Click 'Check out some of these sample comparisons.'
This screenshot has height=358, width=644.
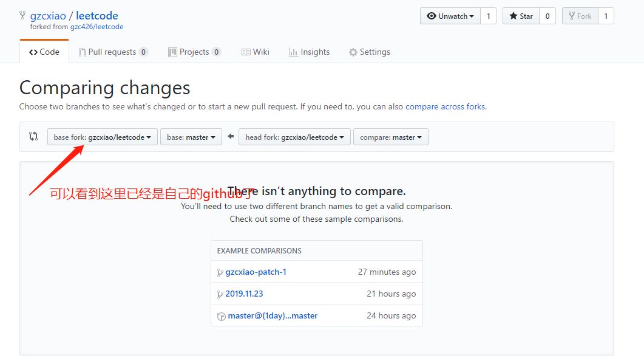point(317,219)
